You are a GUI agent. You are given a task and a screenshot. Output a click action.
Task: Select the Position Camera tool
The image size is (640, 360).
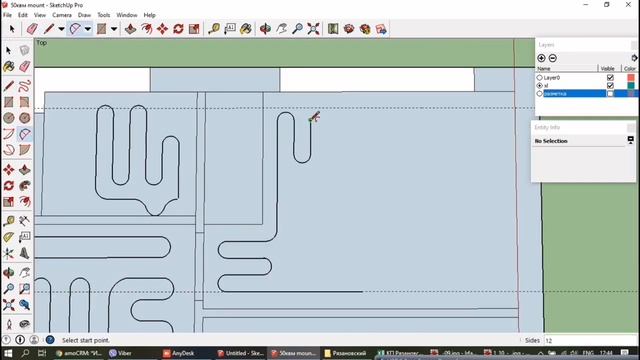click(9, 324)
